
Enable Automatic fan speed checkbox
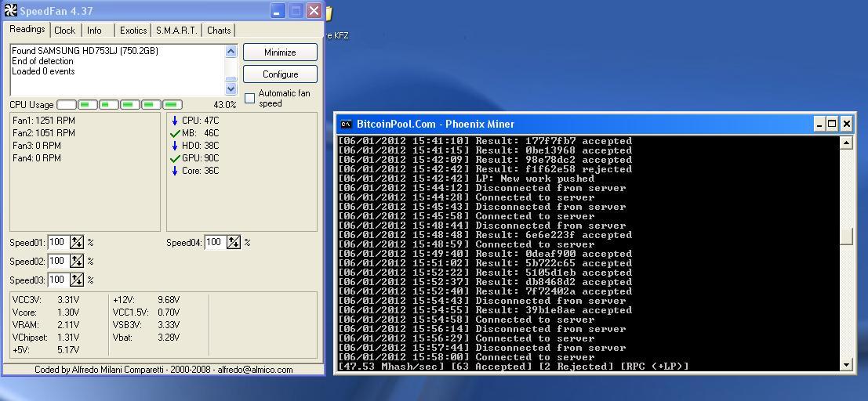tap(250, 98)
